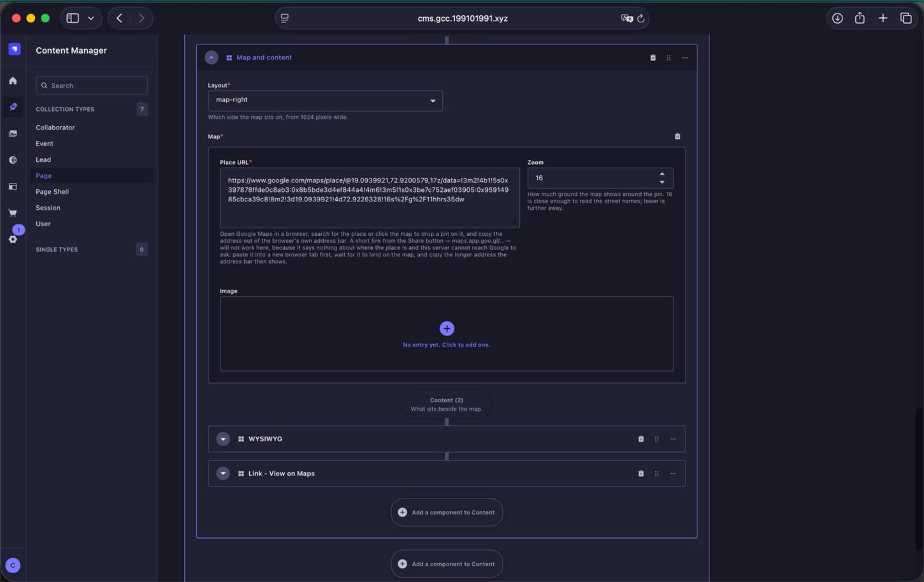The width and height of the screenshot is (924, 582).
Task: Click the Strapi logo at sidebar top
Action: 14,49
